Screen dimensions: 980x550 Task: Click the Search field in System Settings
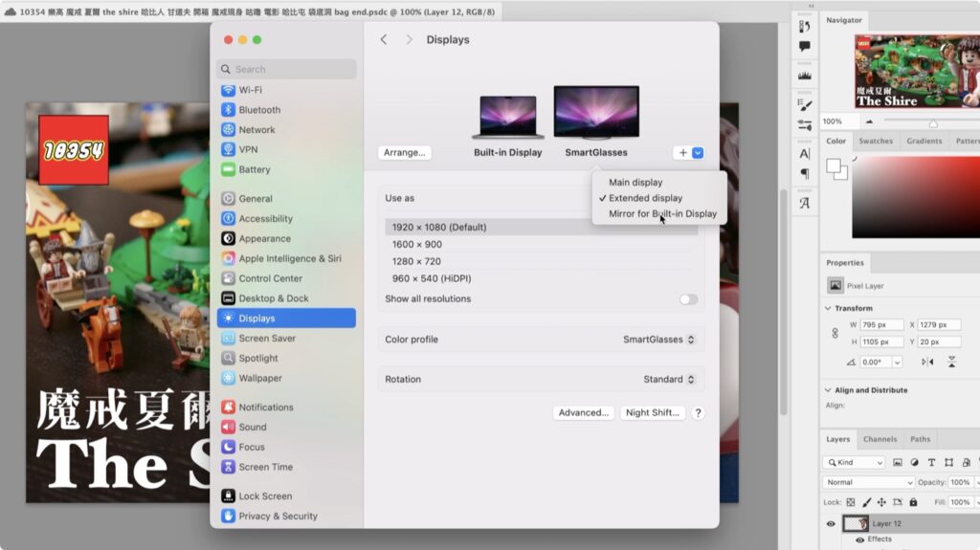pos(286,70)
